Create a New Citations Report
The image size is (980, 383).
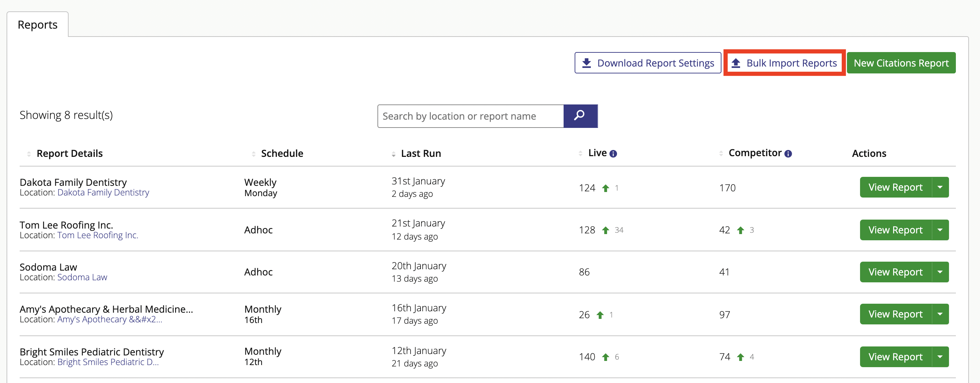pyautogui.click(x=901, y=63)
